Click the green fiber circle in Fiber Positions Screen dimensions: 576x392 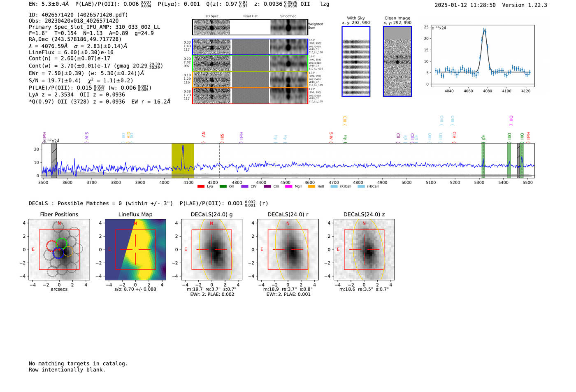62,243
